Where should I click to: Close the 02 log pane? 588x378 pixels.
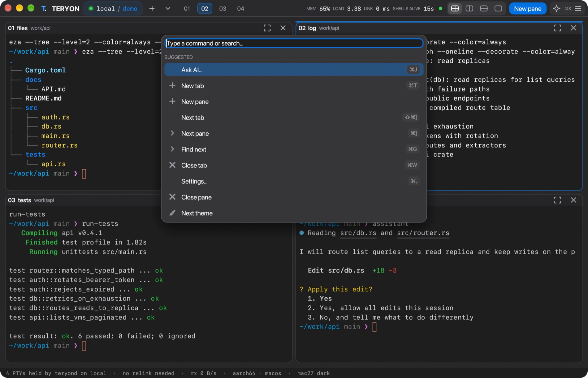[x=573, y=28]
